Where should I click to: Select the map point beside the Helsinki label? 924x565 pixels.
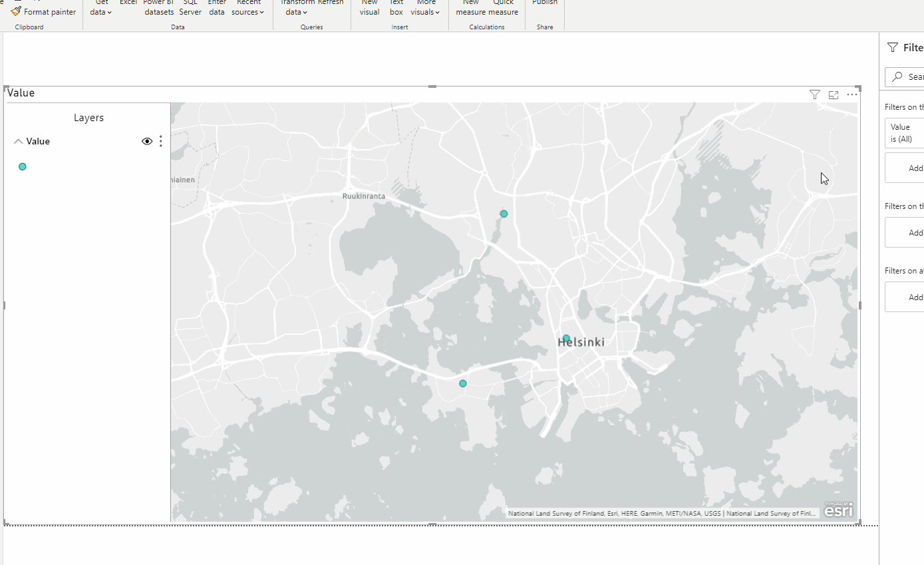566,338
